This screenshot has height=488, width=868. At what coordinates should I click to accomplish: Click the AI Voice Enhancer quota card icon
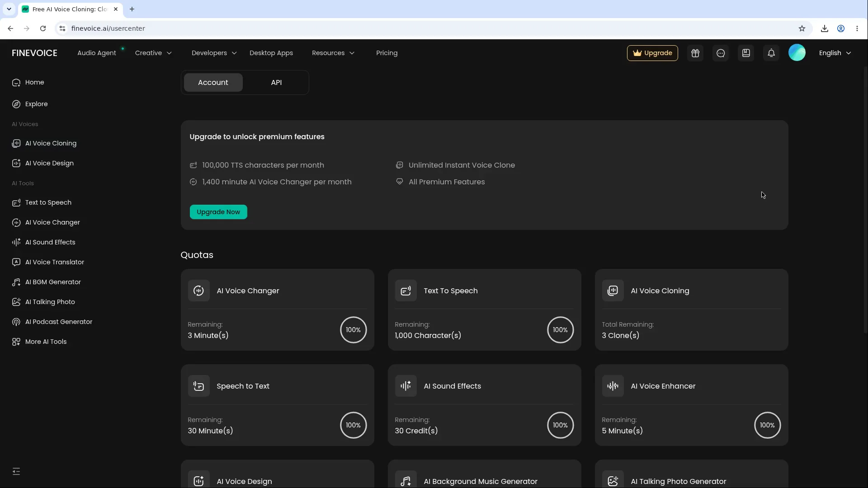613,386
